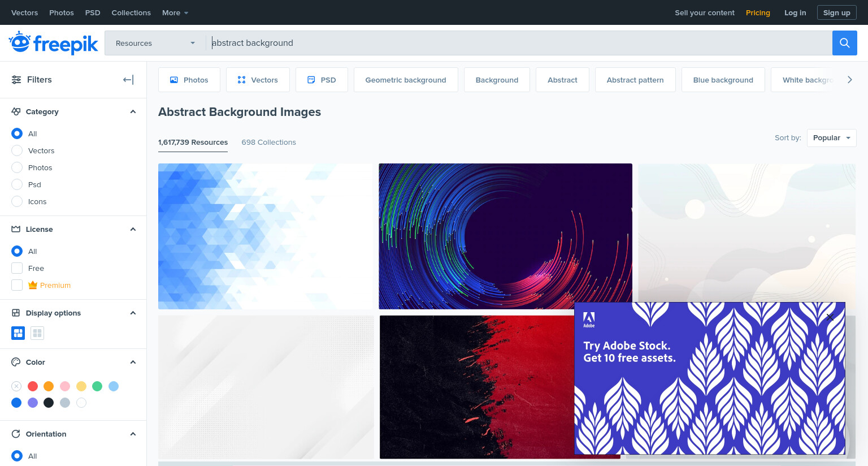Click the Vectors tag chip
The height and width of the screenshot is (466, 868).
pos(258,80)
